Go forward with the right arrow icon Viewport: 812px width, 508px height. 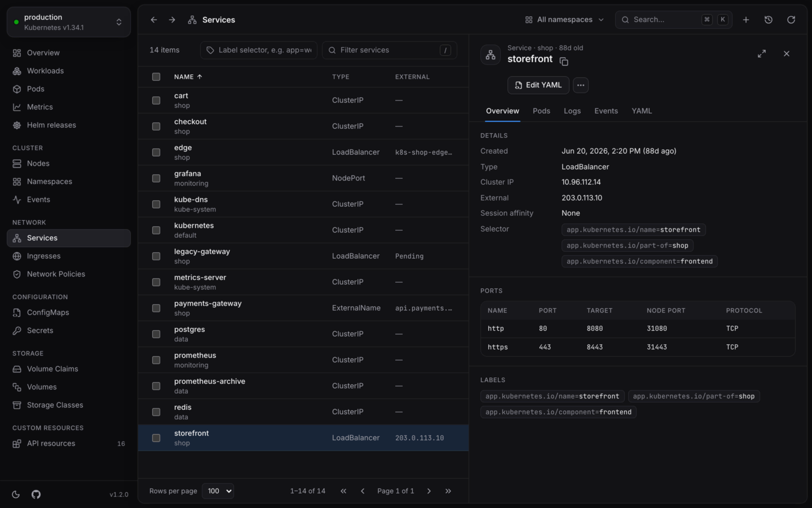tap(172, 20)
